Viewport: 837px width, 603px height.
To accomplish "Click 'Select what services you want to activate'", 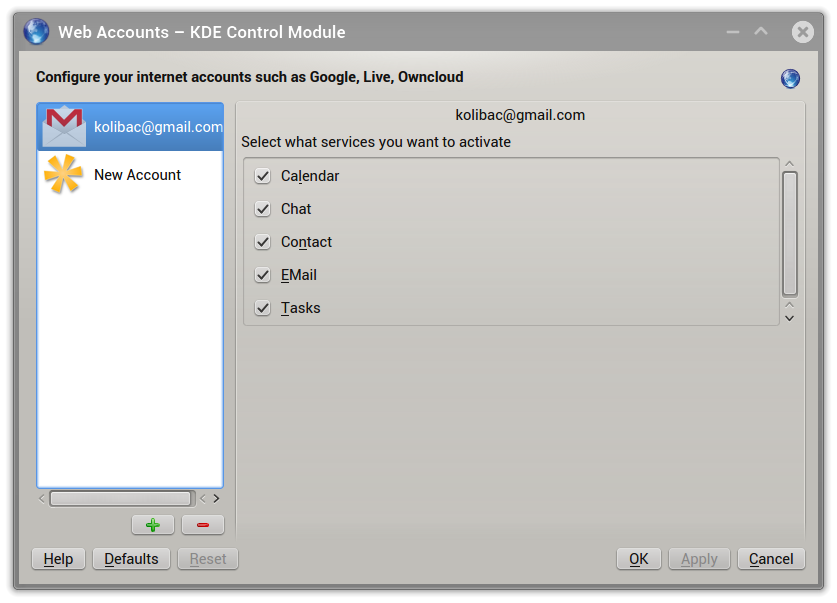I will tap(376, 142).
